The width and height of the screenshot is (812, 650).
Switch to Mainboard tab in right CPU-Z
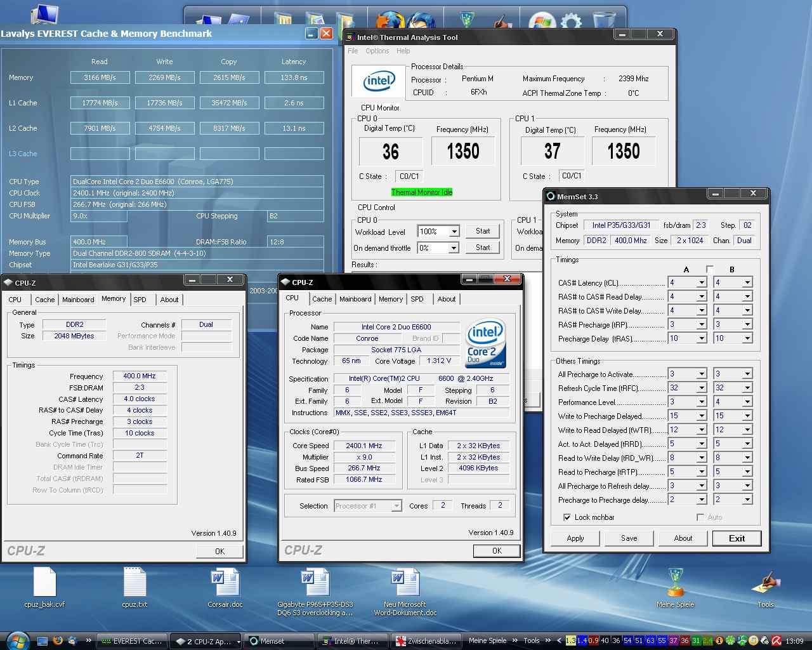pos(355,299)
